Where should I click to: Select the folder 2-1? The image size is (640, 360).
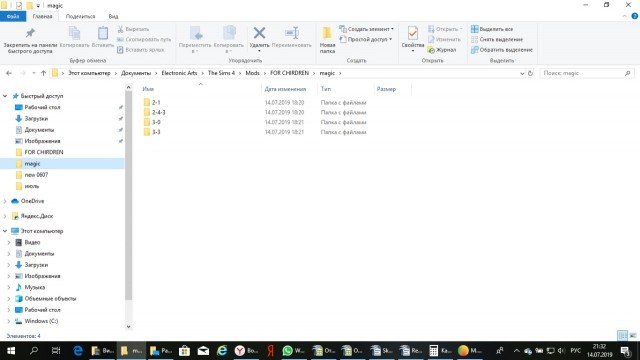pyautogui.click(x=156, y=102)
